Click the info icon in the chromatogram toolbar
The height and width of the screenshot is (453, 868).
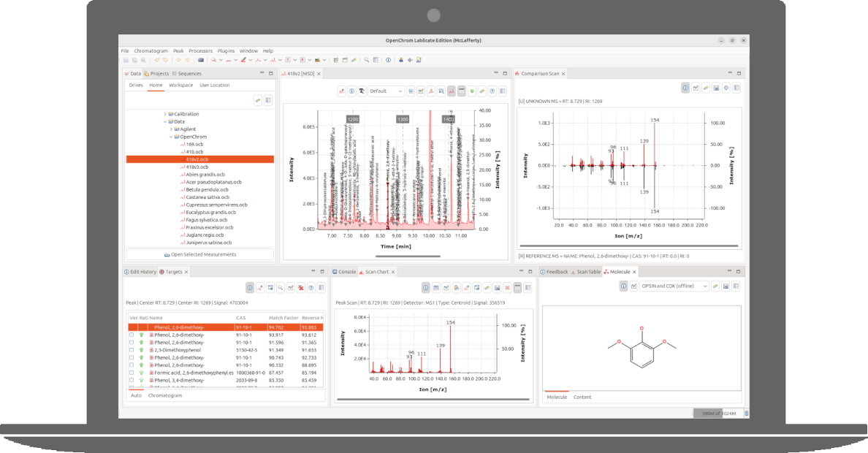point(351,91)
